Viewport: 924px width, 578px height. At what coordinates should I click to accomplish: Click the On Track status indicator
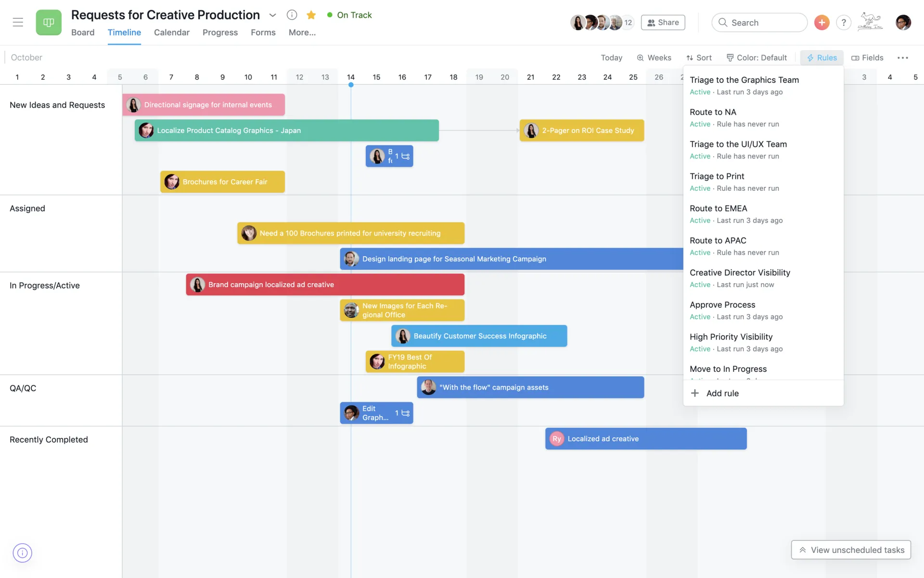[348, 14]
